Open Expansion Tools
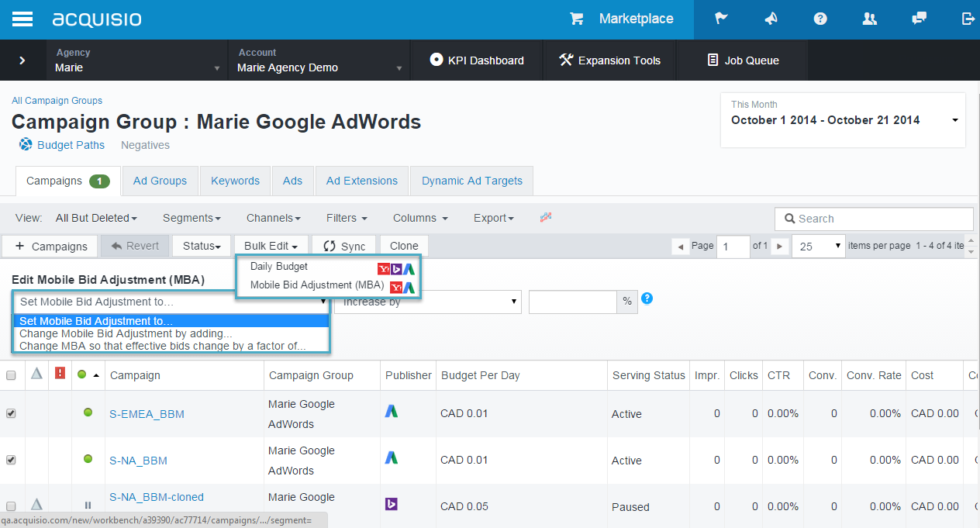 [609, 60]
